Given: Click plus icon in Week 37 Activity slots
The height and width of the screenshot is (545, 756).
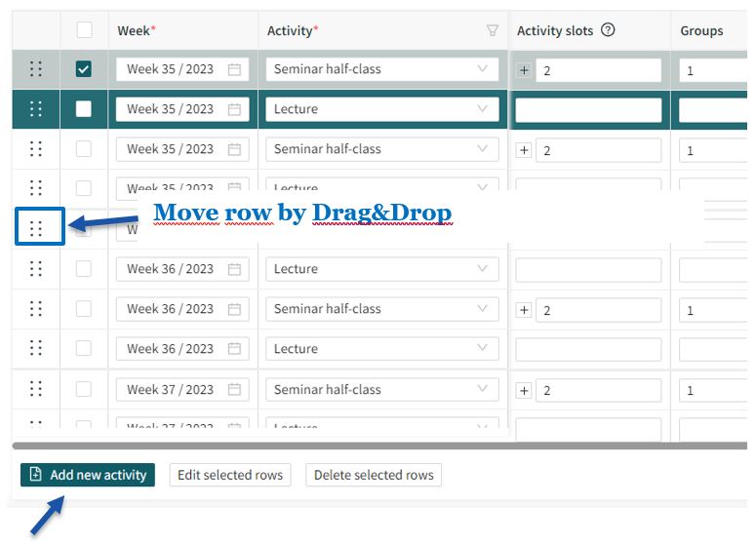Looking at the screenshot, I should tap(524, 390).
